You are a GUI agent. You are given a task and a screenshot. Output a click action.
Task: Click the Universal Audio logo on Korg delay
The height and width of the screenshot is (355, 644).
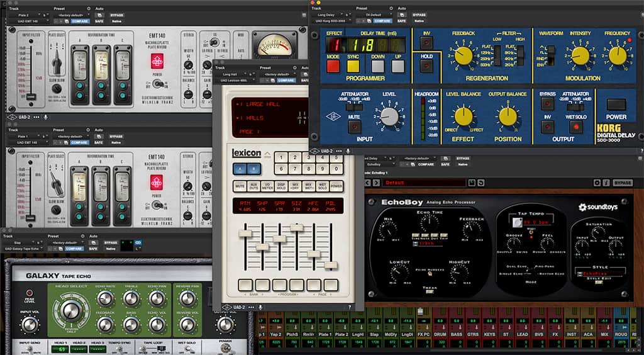pos(333,116)
